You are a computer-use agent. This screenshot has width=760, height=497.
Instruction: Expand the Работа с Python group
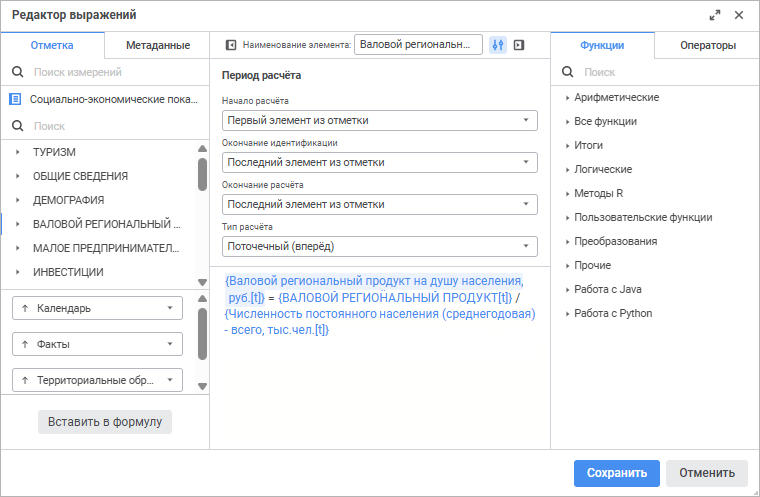click(x=567, y=314)
